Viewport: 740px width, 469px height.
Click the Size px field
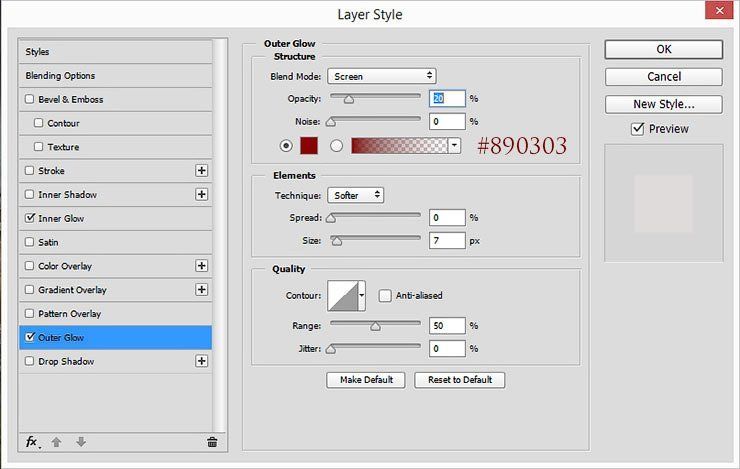pos(447,241)
